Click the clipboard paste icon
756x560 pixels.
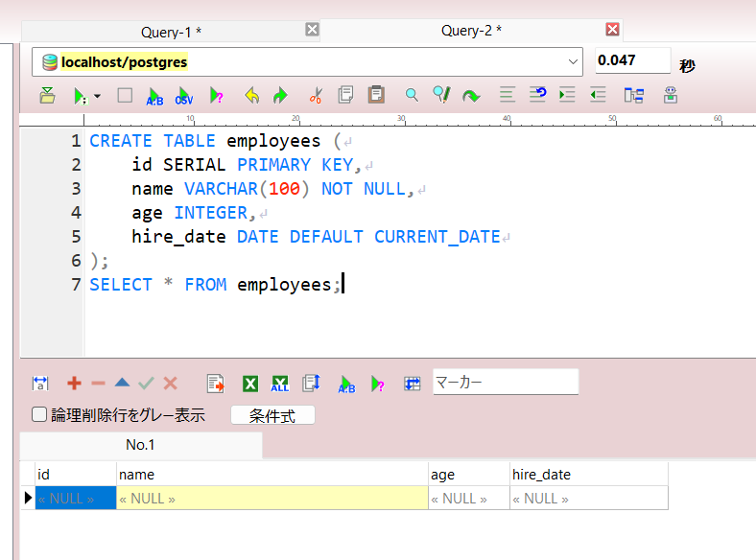376,95
